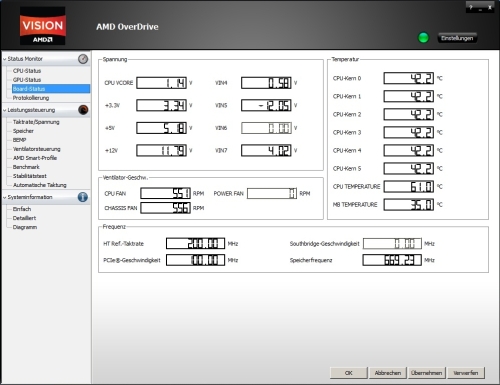Click the +3.3V reading 3.34

(162, 105)
